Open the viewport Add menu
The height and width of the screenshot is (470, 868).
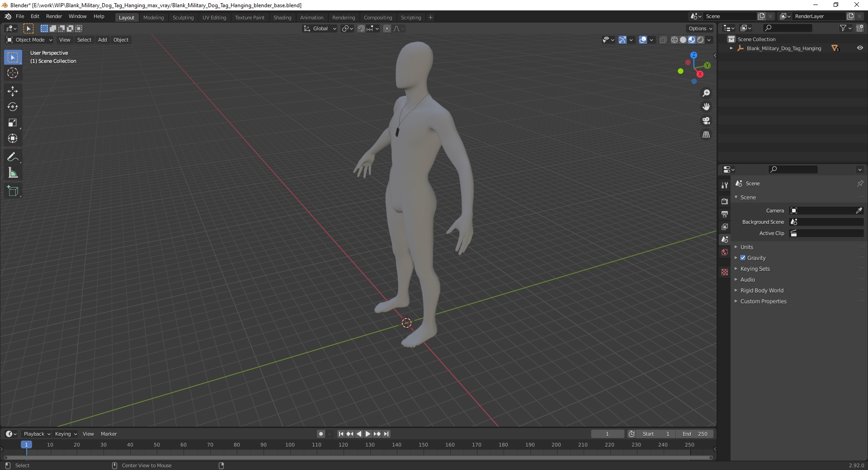coord(103,40)
